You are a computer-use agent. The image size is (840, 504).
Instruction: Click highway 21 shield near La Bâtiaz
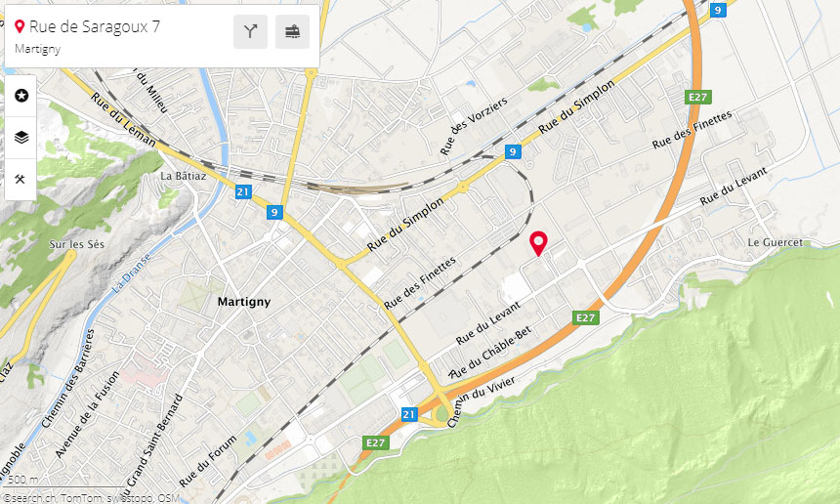(243, 191)
